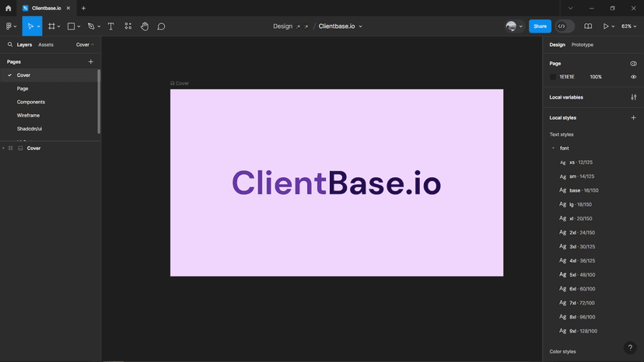Image resolution: width=644 pixels, height=362 pixels.
Task: Click the user avatar
Action: click(x=511, y=26)
